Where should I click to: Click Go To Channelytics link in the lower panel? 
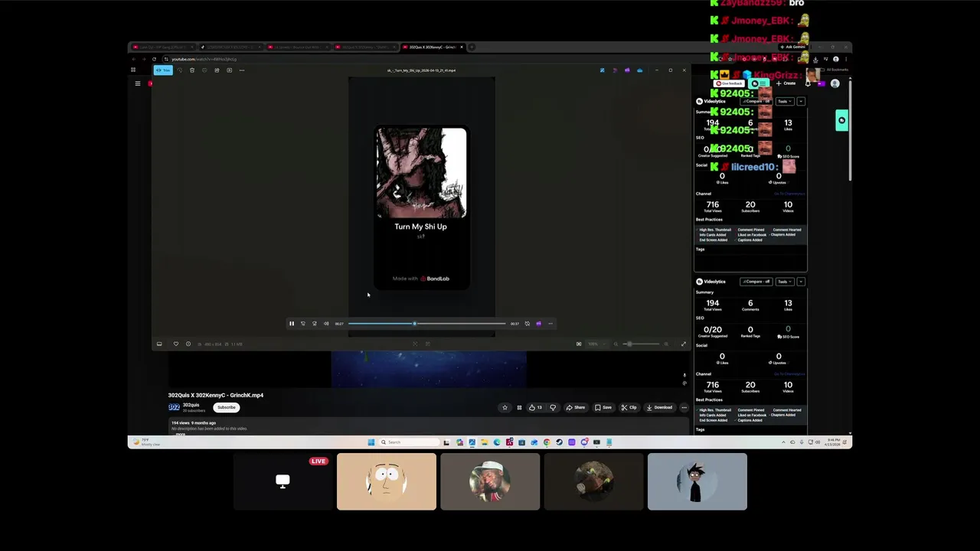(789, 374)
